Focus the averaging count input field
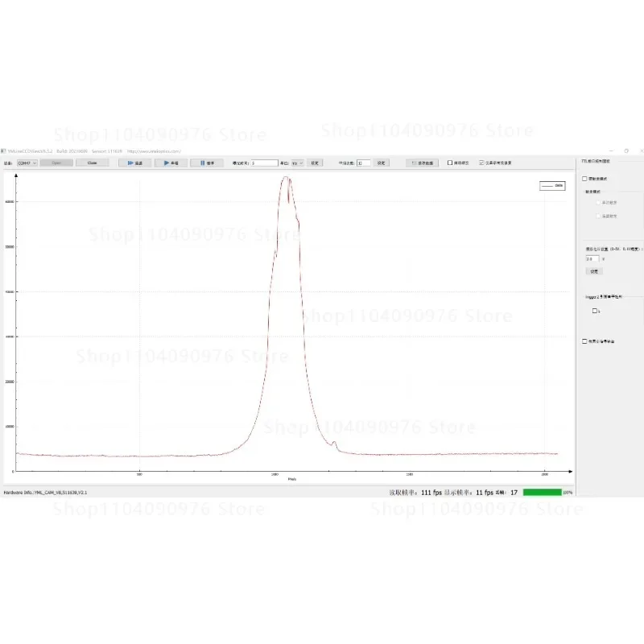The height and width of the screenshot is (644, 644). point(364,163)
